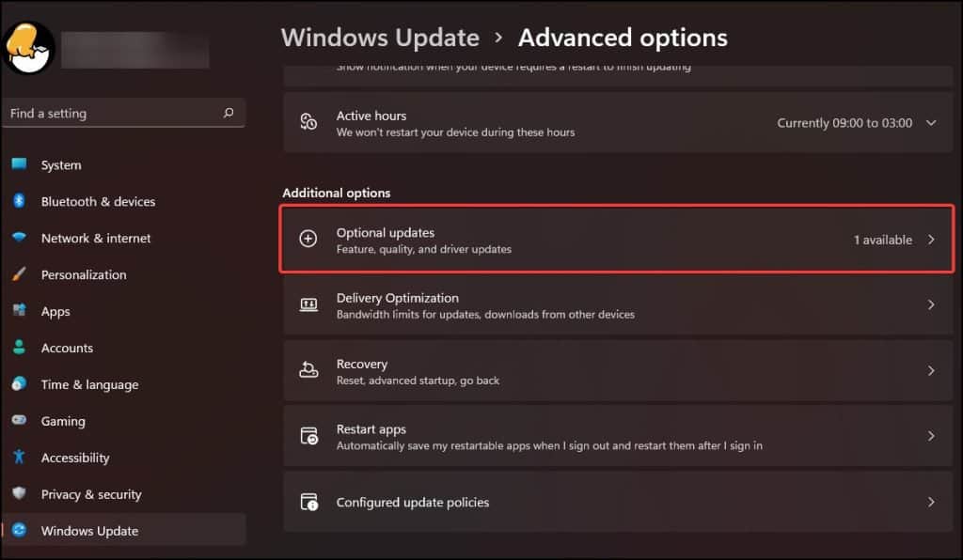Screen dimensions: 963x560
Task: Click the Personalization paintbrush icon
Action: (x=21, y=274)
